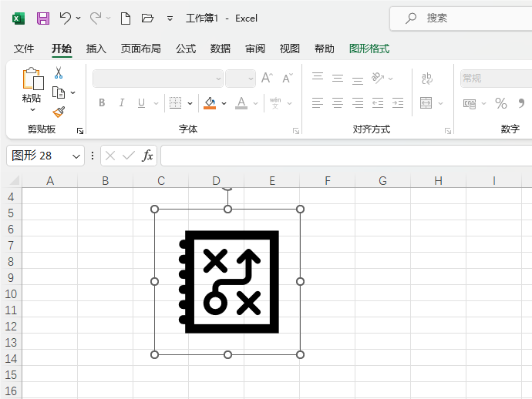This screenshot has height=399, width=532.
Task: Align text to middle vertically
Action: point(337,79)
